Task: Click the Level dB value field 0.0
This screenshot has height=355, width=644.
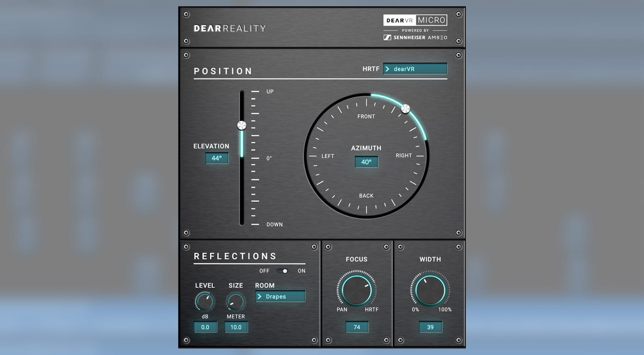Action: pyautogui.click(x=205, y=327)
